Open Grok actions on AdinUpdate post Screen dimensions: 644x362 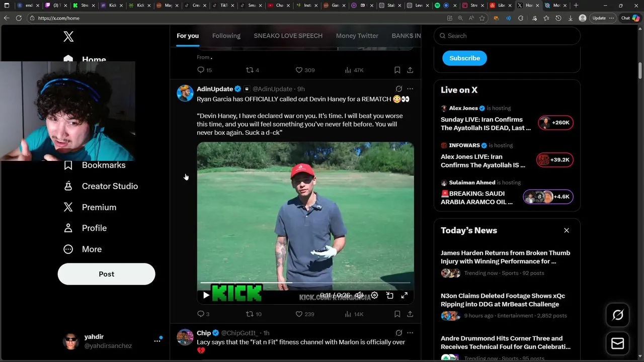(x=399, y=89)
